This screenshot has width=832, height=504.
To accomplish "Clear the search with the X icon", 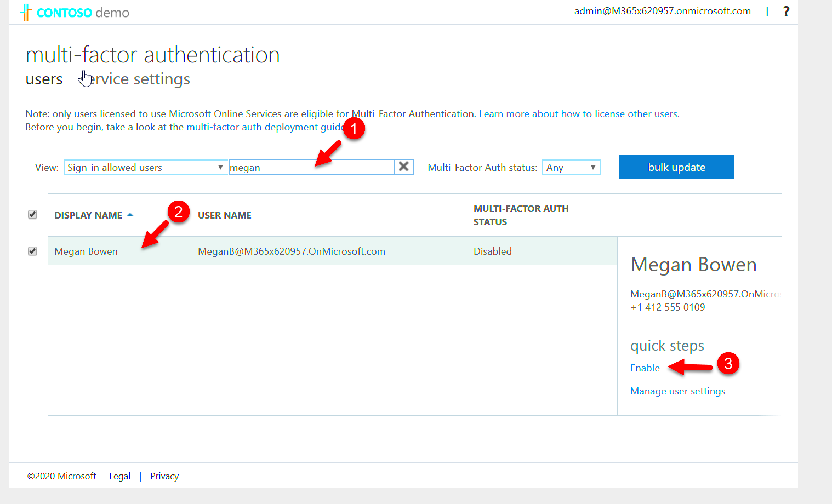I will click(403, 167).
